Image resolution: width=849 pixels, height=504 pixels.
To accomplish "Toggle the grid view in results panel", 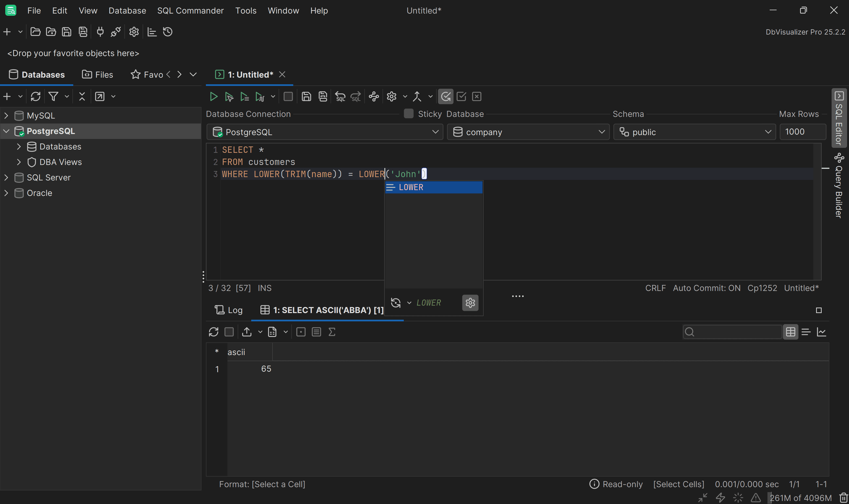I will (x=791, y=332).
